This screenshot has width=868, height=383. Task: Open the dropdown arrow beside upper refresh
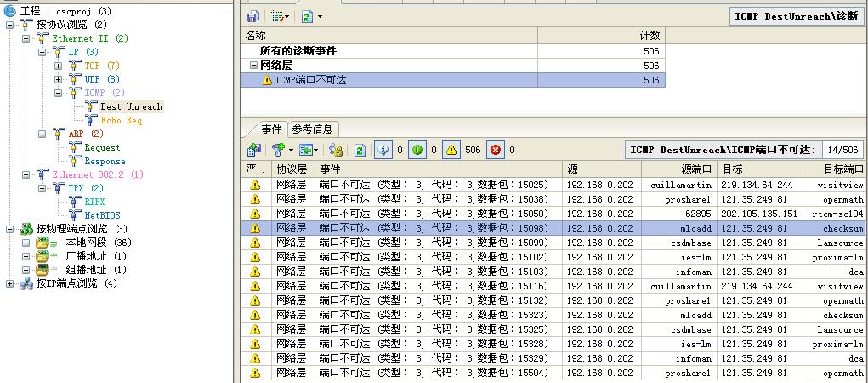click(320, 17)
